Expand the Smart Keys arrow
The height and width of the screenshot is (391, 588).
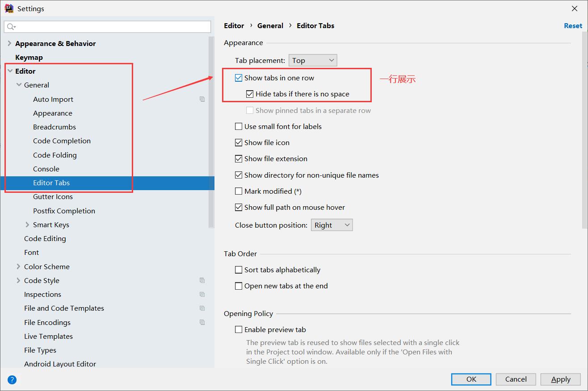pyautogui.click(x=27, y=225)
